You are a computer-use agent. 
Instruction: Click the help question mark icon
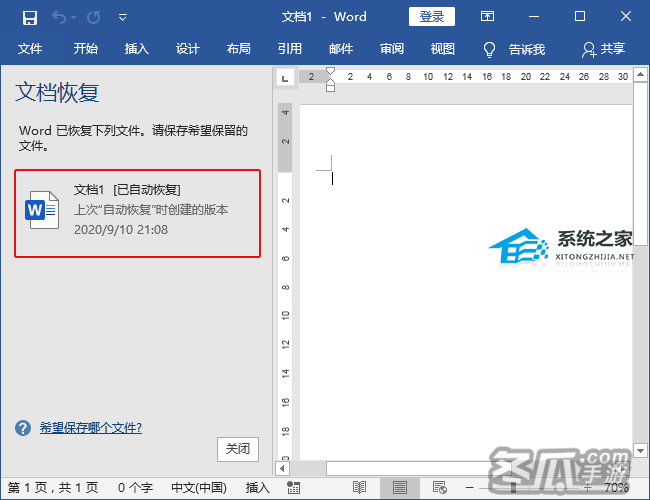(23, 428)
